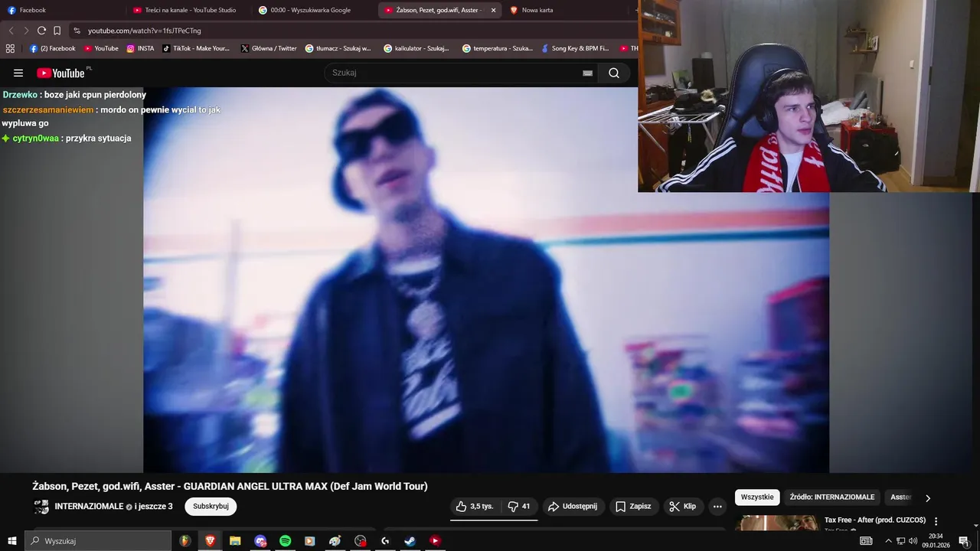Open FL Studio from the taskbar
This screenshot has height=551, width=980.
tap(185, 541)
